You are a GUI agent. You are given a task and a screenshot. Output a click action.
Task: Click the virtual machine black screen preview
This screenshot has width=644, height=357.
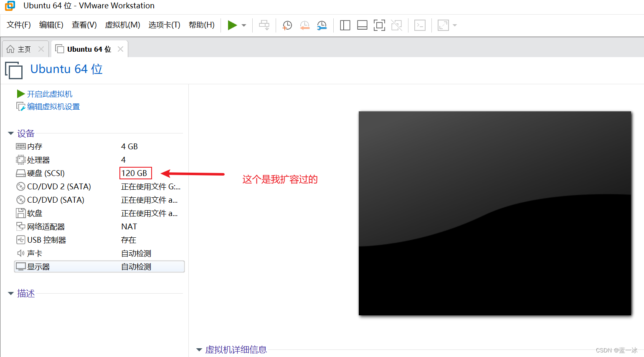coord(495,213)
